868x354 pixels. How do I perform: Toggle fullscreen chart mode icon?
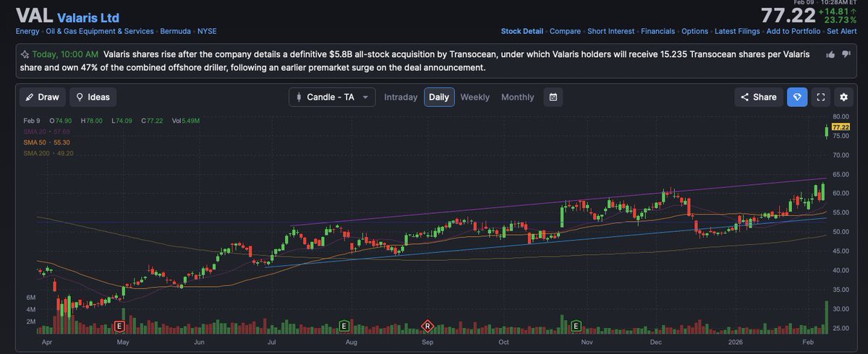(x=820, y=97)
